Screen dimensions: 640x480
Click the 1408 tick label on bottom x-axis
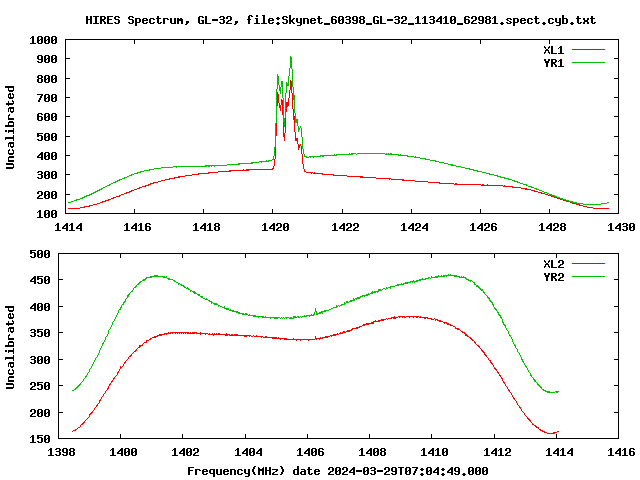[372, 452]
